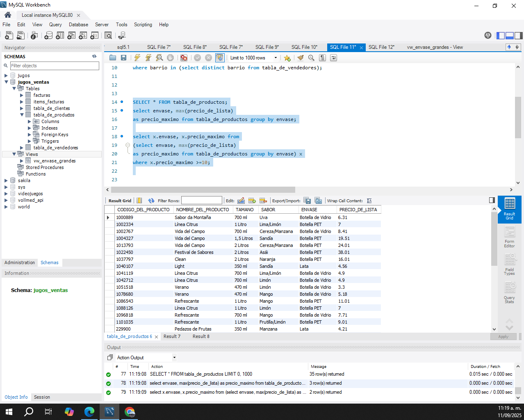Add query to favorite snippets star icon
This screenshot has height=420, width=524.
point(287,58)
